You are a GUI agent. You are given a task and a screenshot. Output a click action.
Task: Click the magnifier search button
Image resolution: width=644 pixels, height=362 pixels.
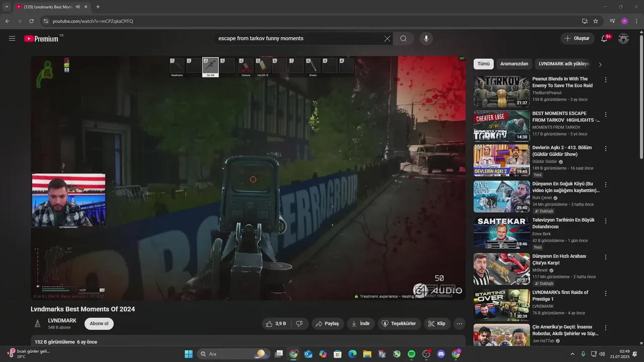click(404, 39)
